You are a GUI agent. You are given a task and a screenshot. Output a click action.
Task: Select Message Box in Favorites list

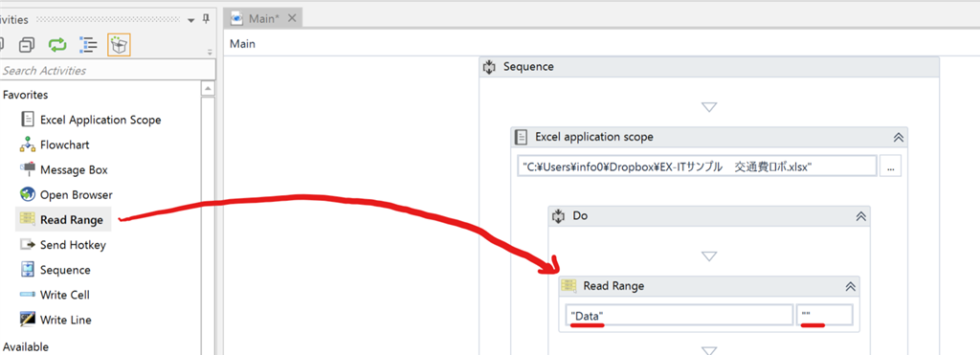click(x=74, y=169)
